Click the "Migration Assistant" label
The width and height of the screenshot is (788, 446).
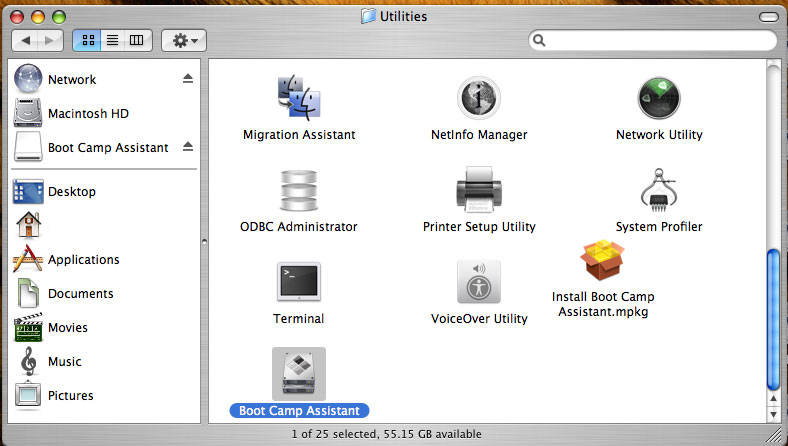tap(299, 135)
